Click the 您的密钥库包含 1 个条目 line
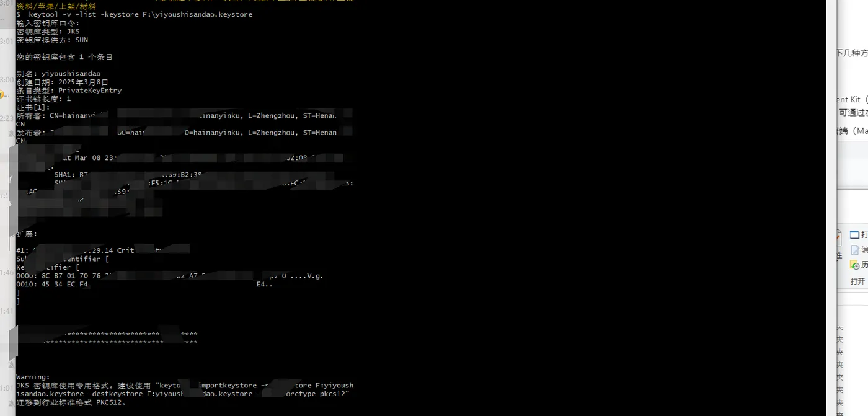The image size is (868, 416). 64,56
